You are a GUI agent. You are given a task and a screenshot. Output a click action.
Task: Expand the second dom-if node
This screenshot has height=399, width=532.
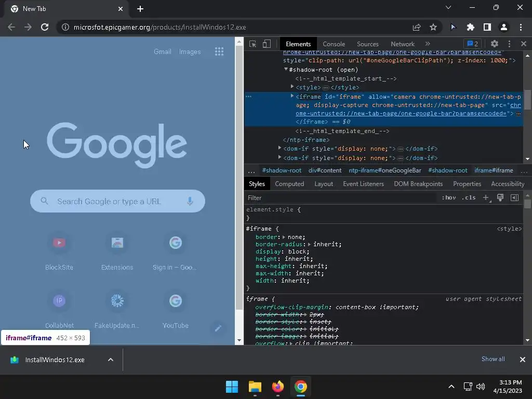(x=280, y=157)
